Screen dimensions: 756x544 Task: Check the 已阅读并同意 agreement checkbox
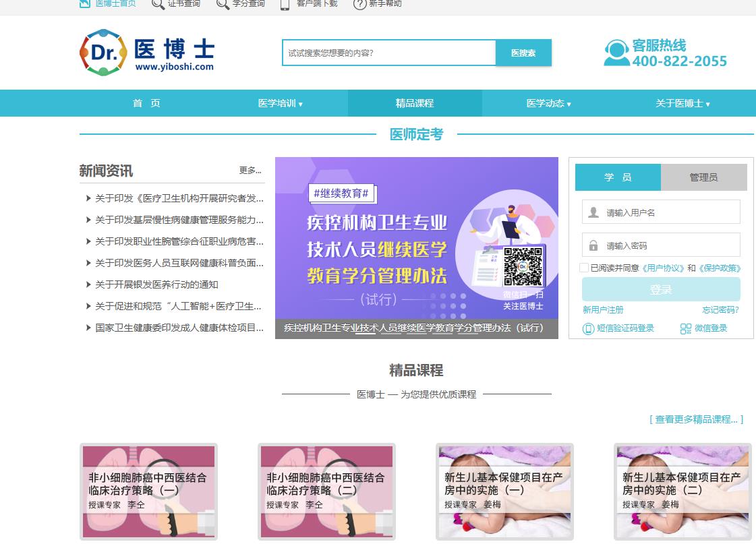pyautogui.click(x=584, y=268)
